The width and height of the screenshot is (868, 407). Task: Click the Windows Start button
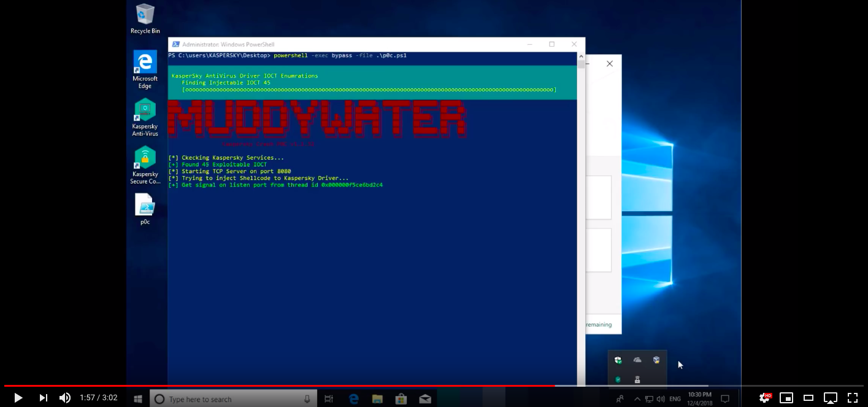[x=138, y=399]
